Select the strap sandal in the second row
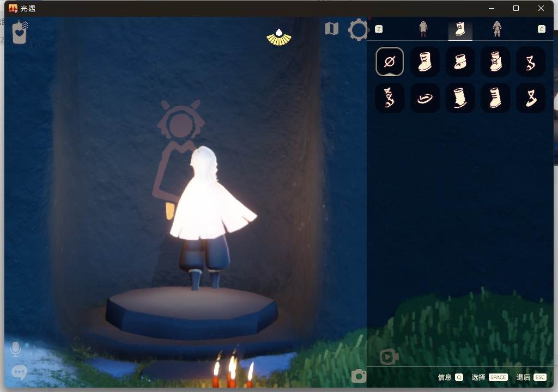 (x=530, y=98)
